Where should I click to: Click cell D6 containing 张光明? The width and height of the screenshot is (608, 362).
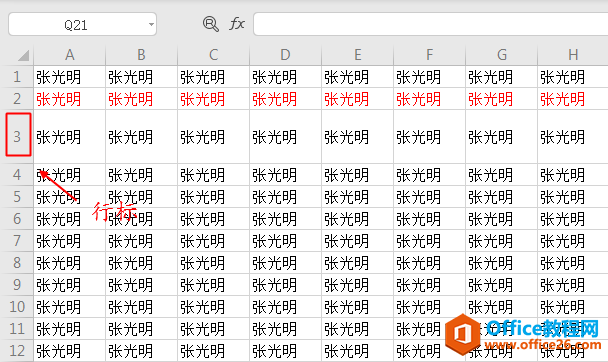pos(286,219)
